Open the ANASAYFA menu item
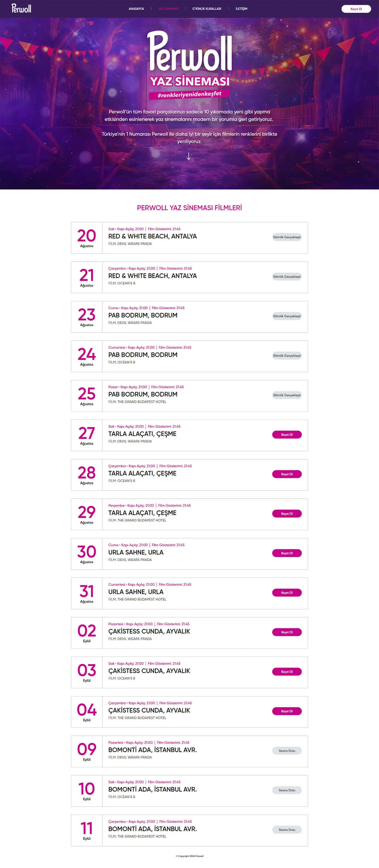The width and height of the screenshot is (379, 868). (136, 9)
